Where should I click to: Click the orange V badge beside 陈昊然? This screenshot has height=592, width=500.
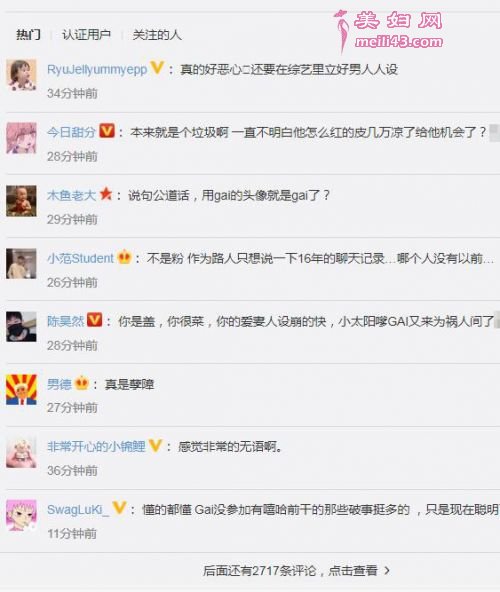94,321
